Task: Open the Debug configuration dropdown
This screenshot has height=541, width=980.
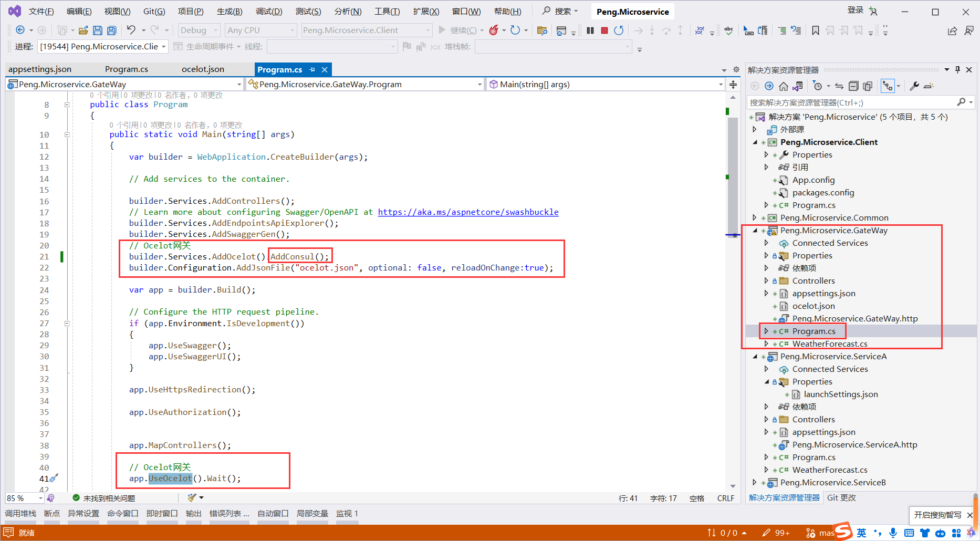Action: tap(199, 30)
